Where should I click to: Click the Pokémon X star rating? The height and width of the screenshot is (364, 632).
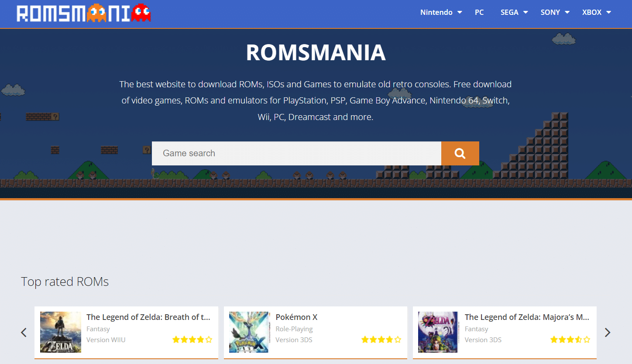(x=381, y=340)
